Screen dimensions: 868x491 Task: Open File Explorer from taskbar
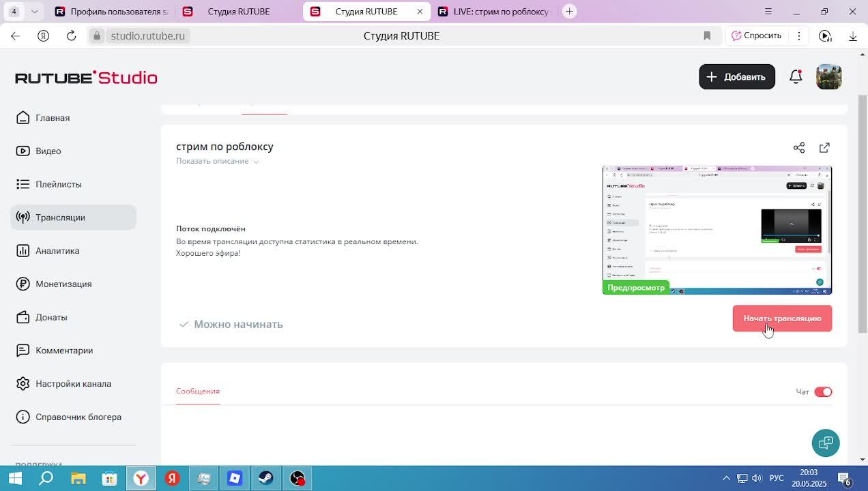point(78,479)
